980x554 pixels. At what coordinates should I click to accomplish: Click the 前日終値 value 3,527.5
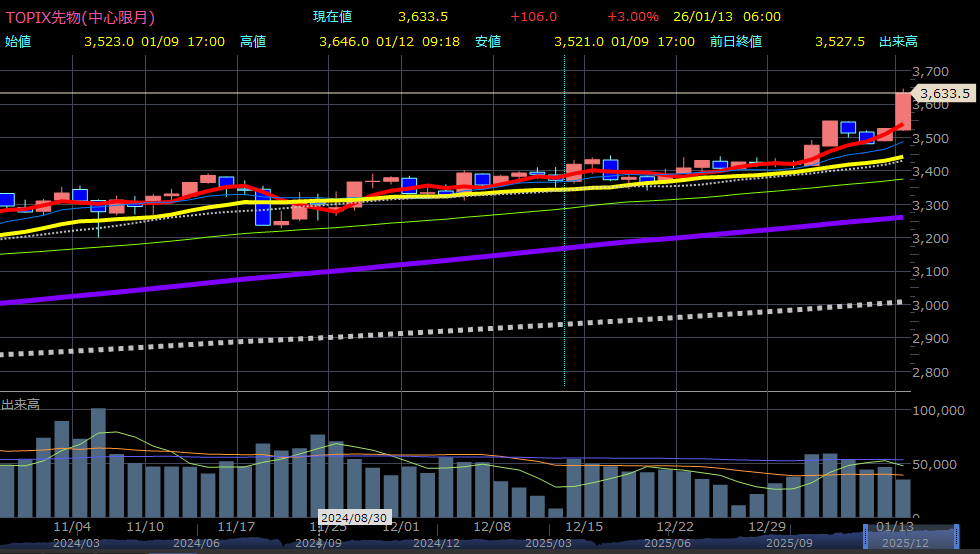pyautogui.click(x=840, y=41)
